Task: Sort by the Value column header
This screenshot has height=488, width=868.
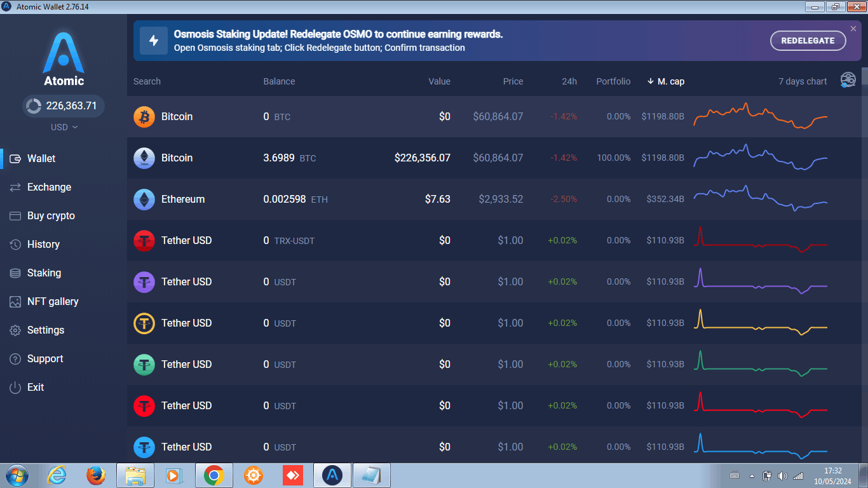Action: [x=440, y=81]
